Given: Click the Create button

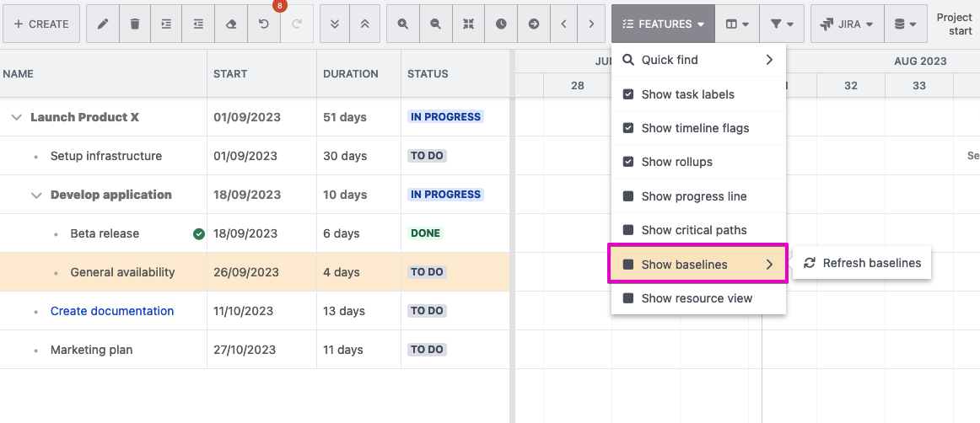Looking at the screenshot, I should (x=41, y=24).
